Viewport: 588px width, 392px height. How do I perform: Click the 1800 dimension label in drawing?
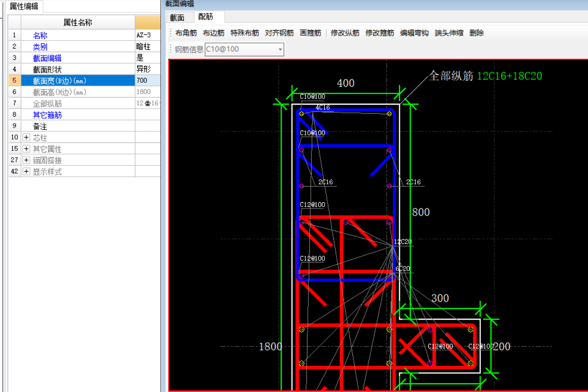click(x=270, y=347)
